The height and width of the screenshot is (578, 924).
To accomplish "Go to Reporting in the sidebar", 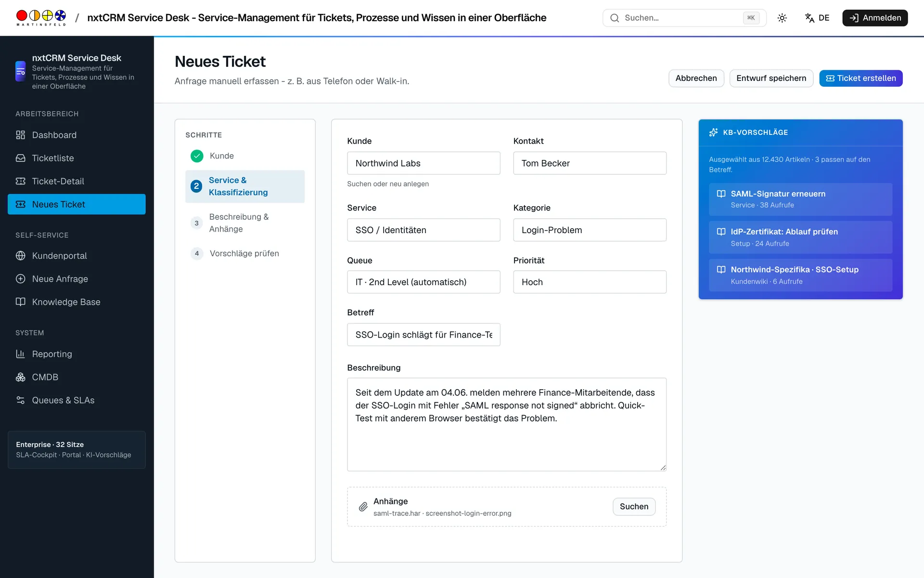I will click(77, 354).
